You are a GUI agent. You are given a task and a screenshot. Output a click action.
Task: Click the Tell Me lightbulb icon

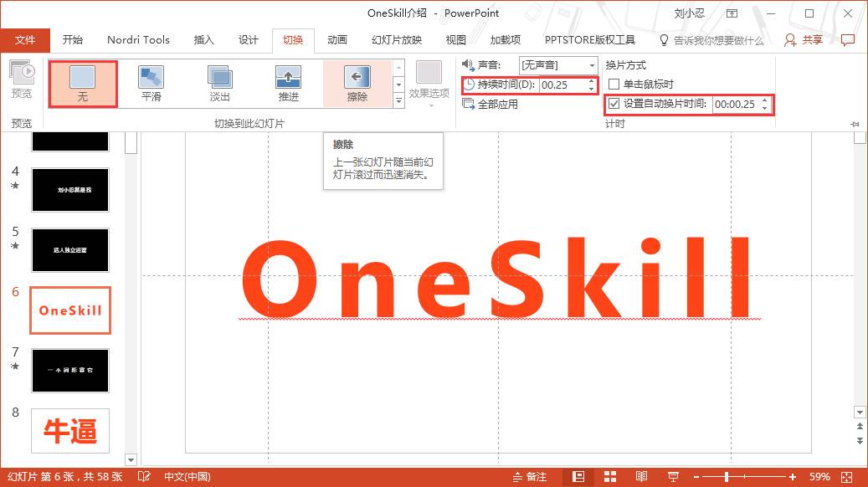665,40
